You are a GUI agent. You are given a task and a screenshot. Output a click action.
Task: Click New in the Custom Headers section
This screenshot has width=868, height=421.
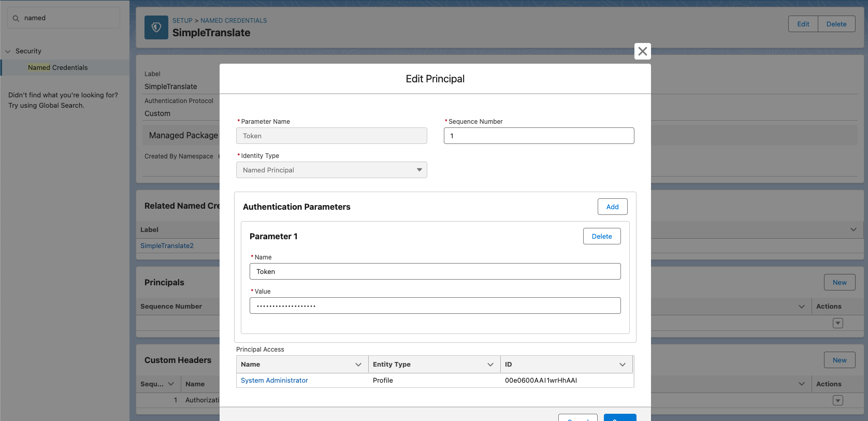(840, 360)
